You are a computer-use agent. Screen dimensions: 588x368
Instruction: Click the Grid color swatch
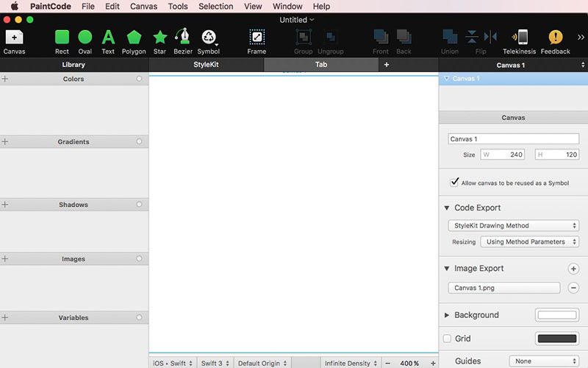click(x=557, y=339)
